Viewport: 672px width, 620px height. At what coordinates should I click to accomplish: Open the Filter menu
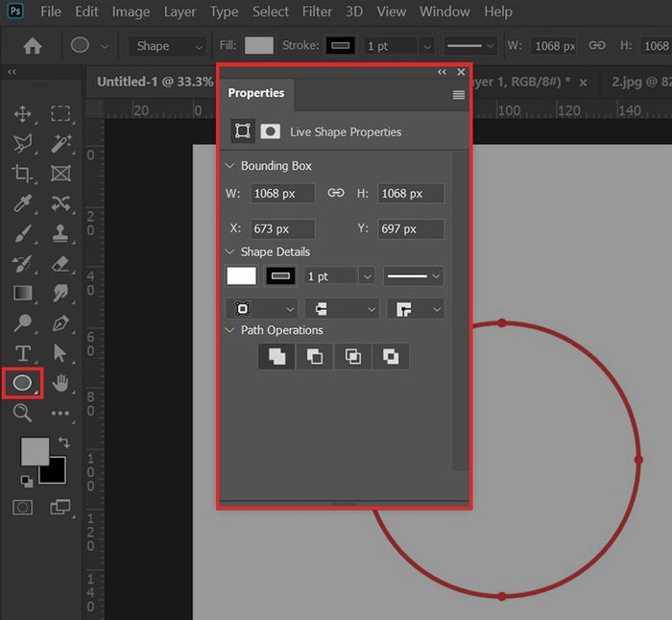click(x=317, y=12)
